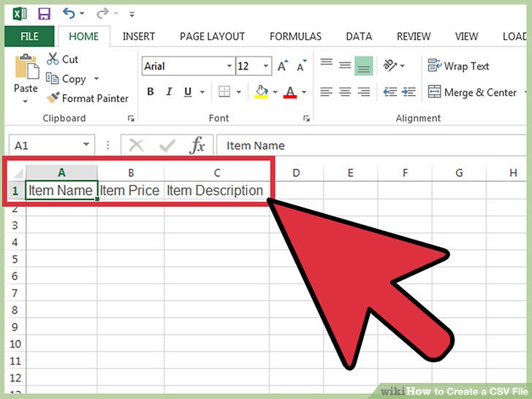Screen dimensions: 532x399
Task: Click the formula bar showing Item Name
Action: 371,145
